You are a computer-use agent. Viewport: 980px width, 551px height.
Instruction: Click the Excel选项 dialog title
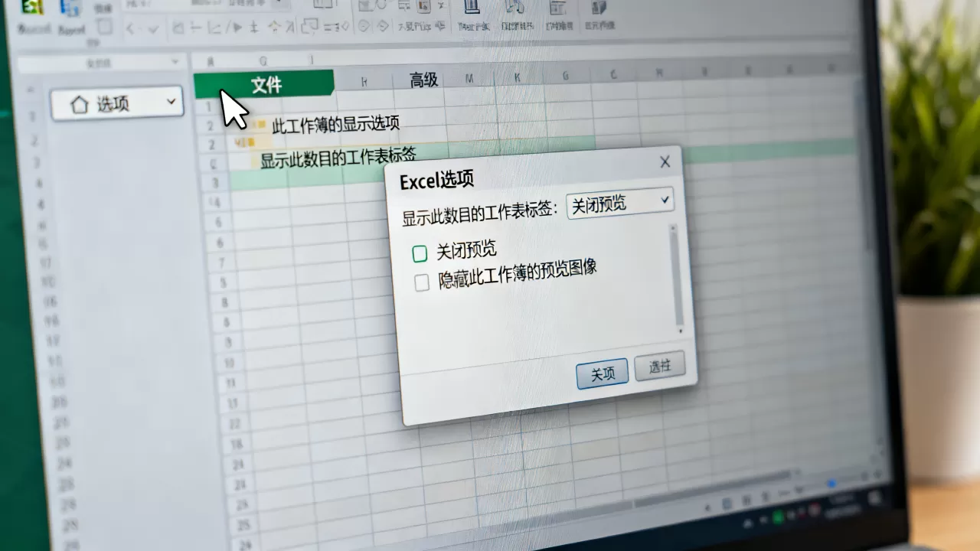437,181
